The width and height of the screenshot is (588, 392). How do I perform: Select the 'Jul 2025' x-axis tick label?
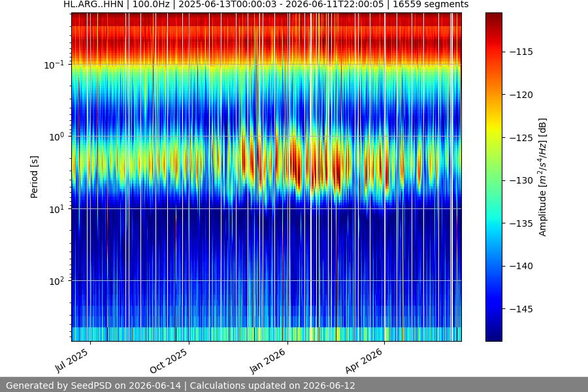[x=72, y=361]
